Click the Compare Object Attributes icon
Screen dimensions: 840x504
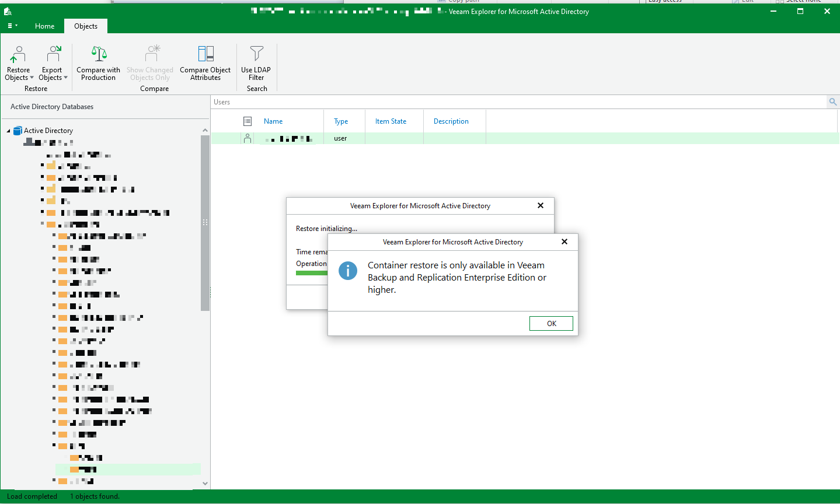[205, 54]
